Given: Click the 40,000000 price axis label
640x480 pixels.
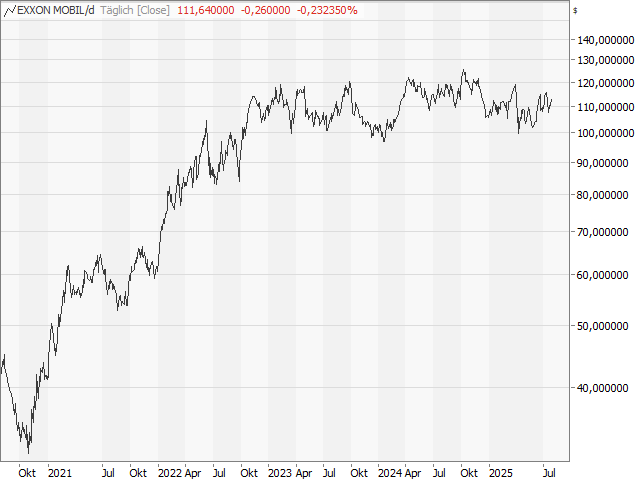Looking at the screenshot, I should (x=602, y=388).
